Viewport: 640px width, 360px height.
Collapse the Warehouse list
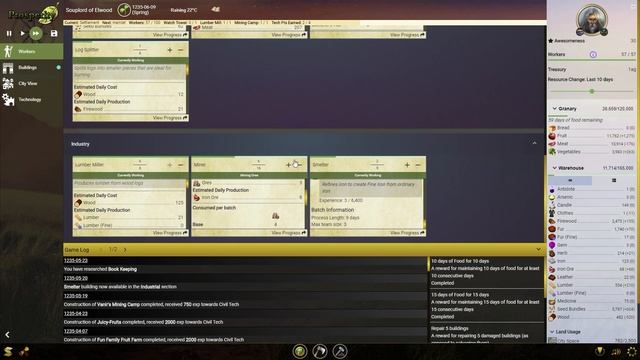click(x=554, y=168)
